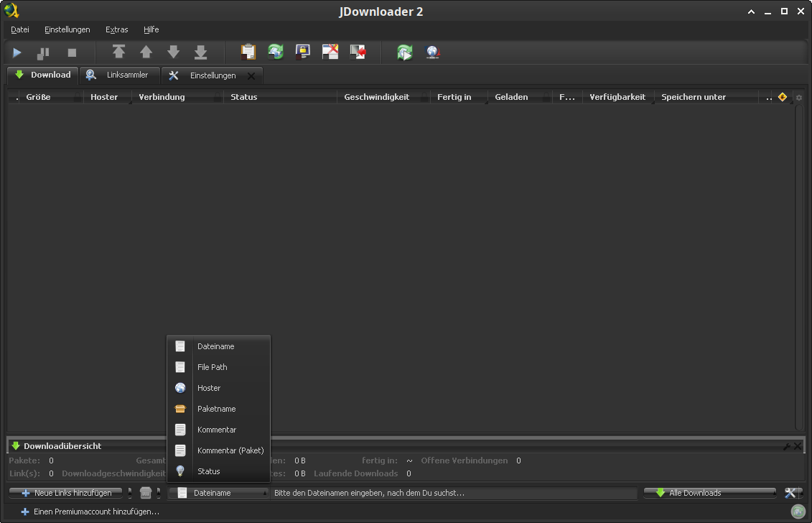
Task: Pause downloads using the pause icon
Action: click(44, 52)
